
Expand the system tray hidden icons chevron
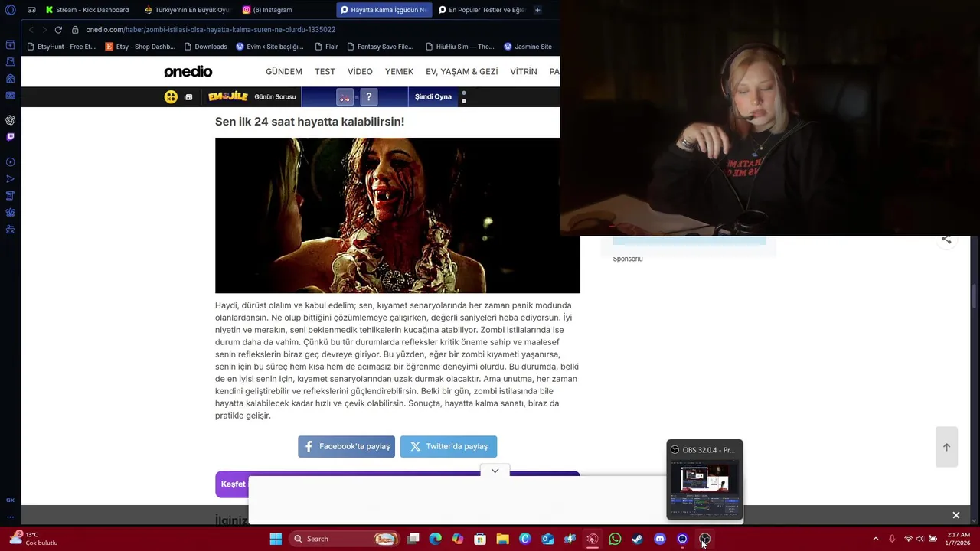click(x=876, y=539)
